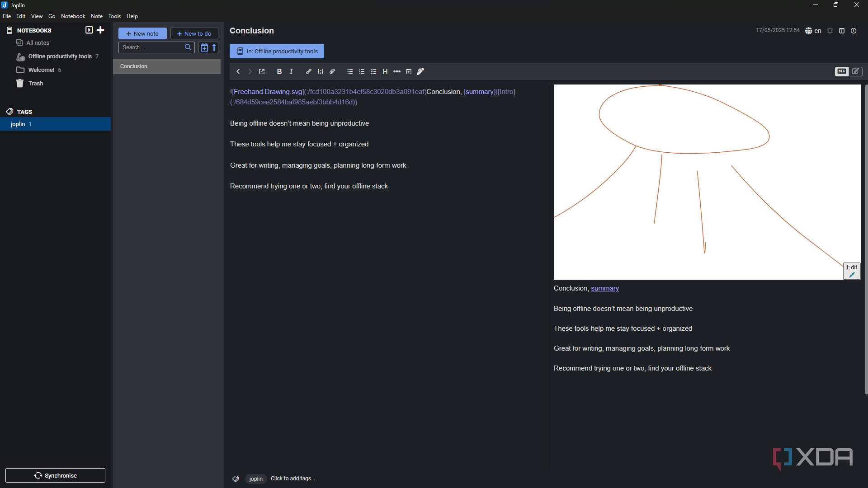The image size is (868, 488).
Task: Change the spell check language en
Action: point(813,31)
